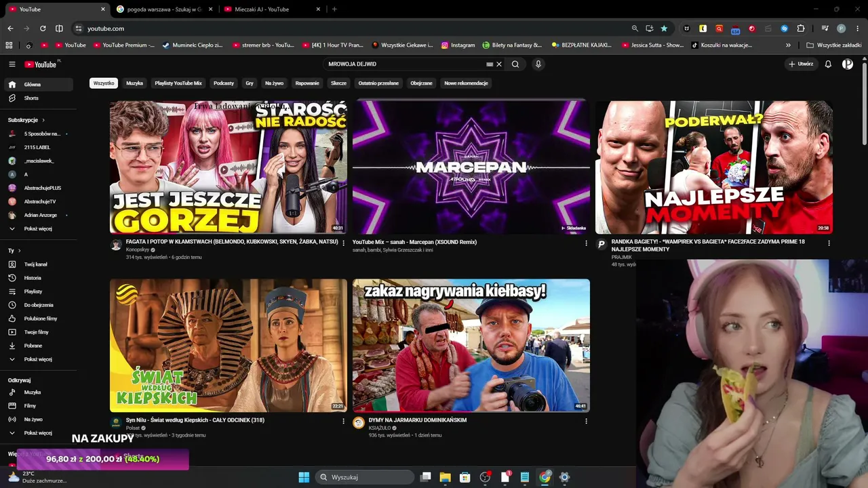Switch to the pogoda warszawa browser tab

coord(163,9)
